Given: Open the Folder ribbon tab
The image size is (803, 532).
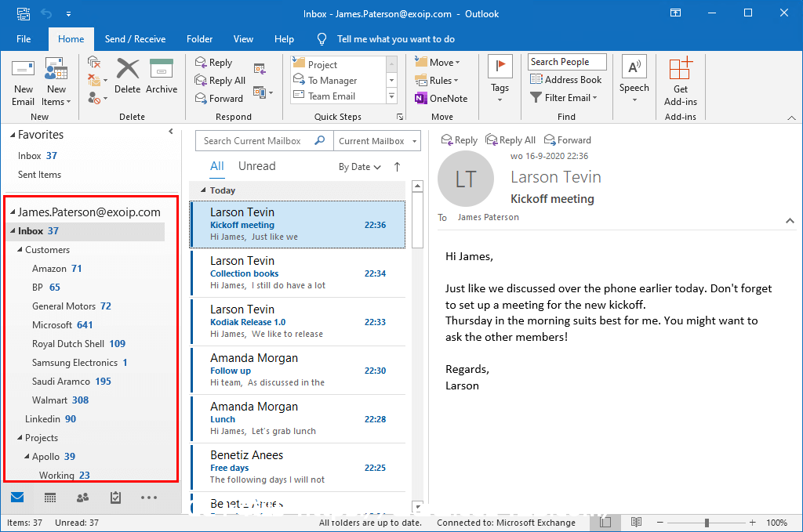Looking at the screenshot, I should 200,39.
